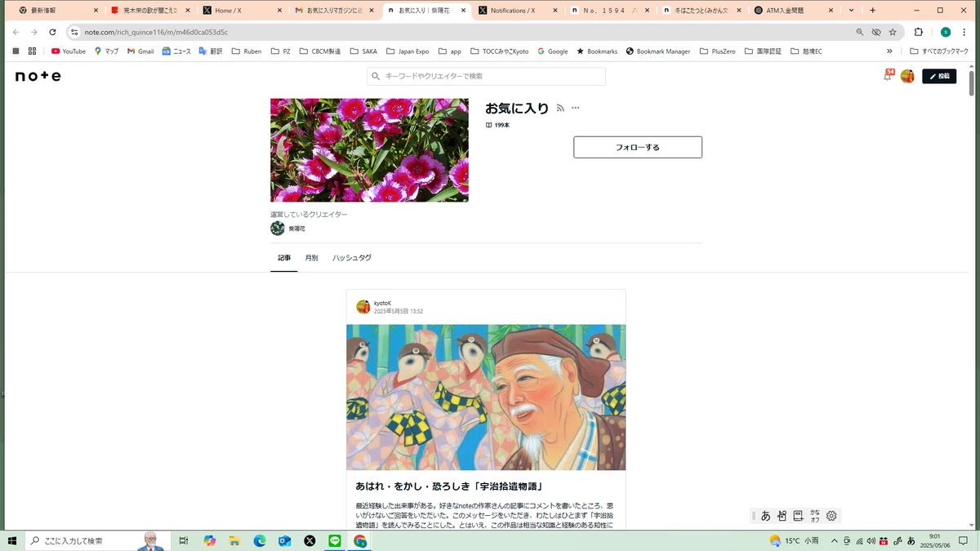Click the フォローする button
Screen dimensions: 980x551
(638, 147)
